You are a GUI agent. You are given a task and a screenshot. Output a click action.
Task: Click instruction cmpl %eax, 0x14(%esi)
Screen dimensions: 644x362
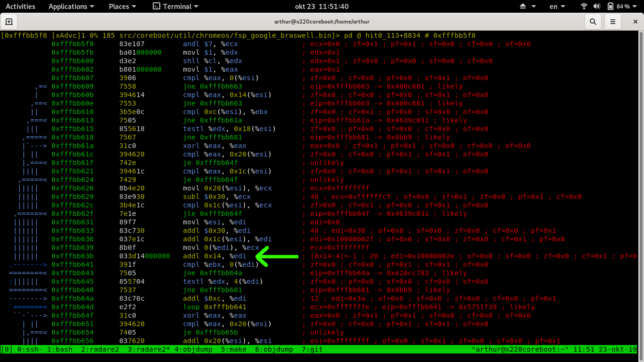click(227, 95)
